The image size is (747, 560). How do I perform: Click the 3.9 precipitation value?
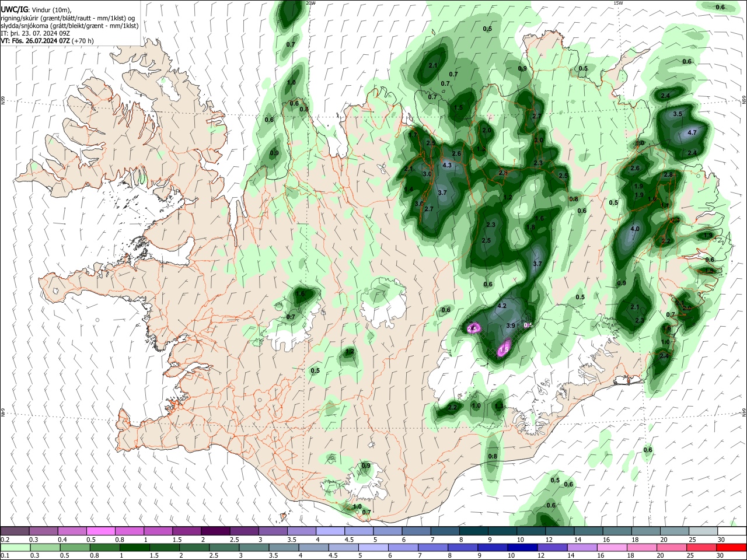[511, 325]
